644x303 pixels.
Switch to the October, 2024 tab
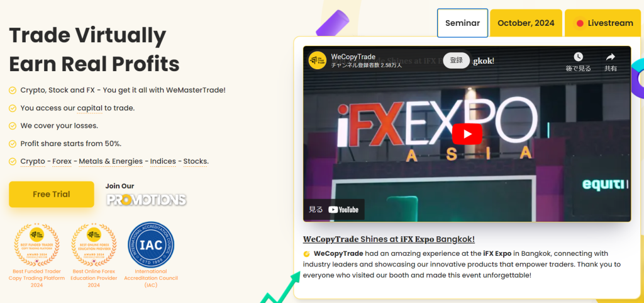(x=526, y=23)
